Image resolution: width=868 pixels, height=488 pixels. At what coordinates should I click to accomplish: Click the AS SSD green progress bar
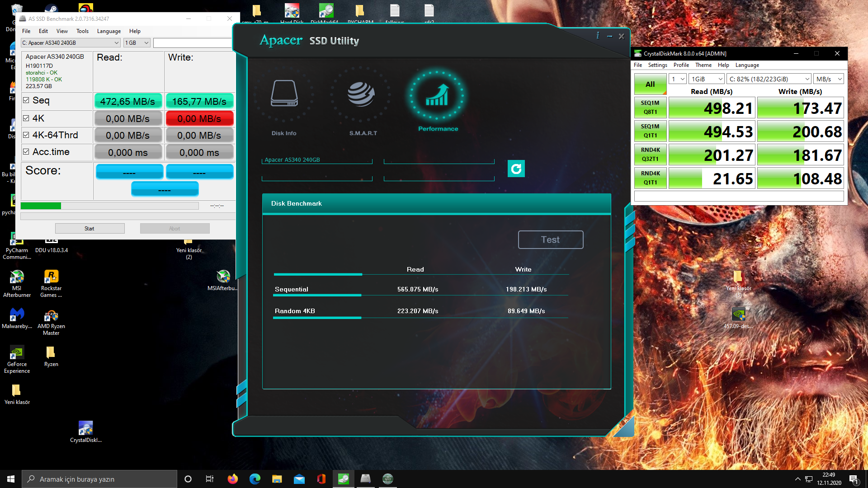coord(109,206)
